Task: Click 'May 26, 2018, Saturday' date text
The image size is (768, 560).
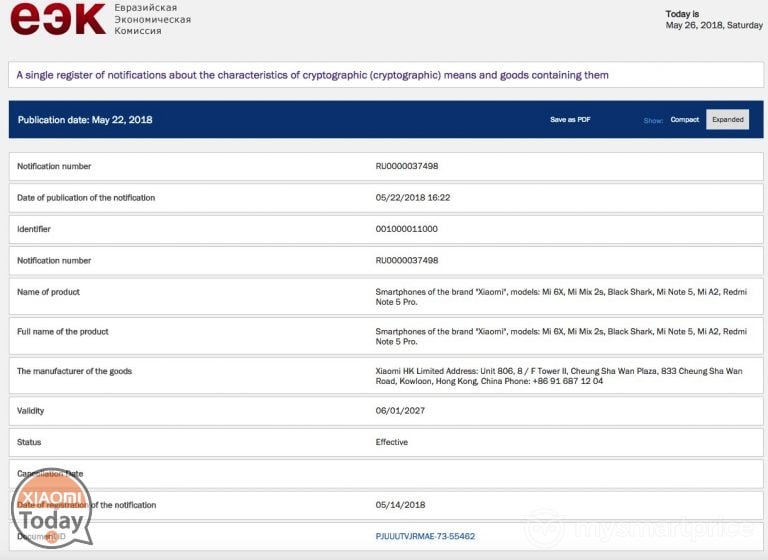Action: [x=714, y=25]
